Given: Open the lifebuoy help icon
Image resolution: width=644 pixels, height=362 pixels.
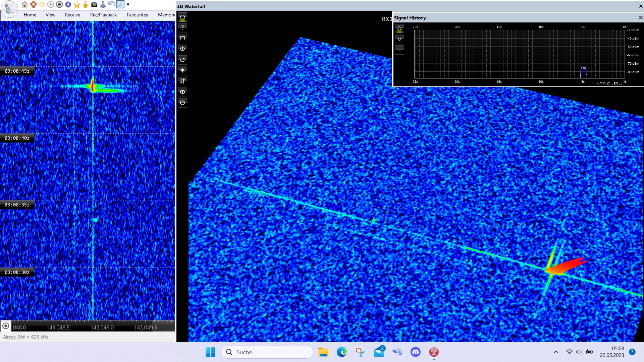Looking at the screenshot, I should [33, 4].
